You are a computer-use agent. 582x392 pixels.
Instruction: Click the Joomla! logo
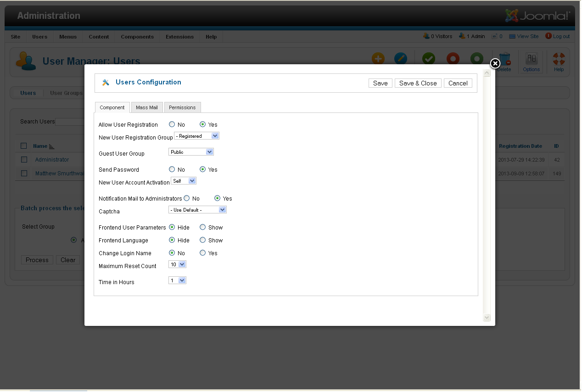[537, 16]
